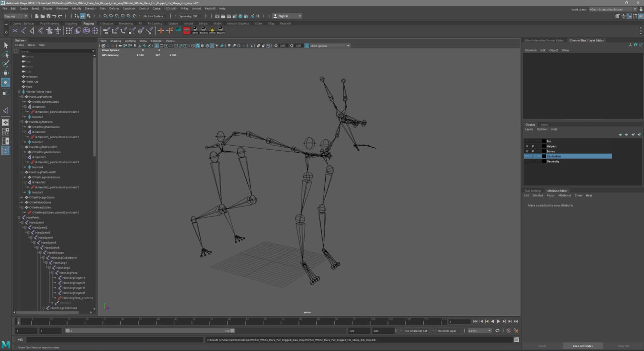Toggle visibility V box of Helpers layer
Screen dimensions: 644x351
click(x=527, y=146)
